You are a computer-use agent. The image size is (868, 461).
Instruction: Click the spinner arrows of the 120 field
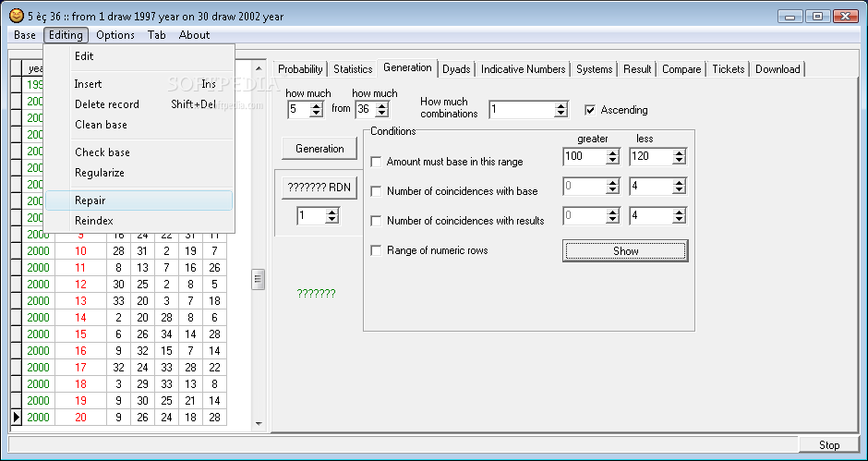click(x=680, y=157)
